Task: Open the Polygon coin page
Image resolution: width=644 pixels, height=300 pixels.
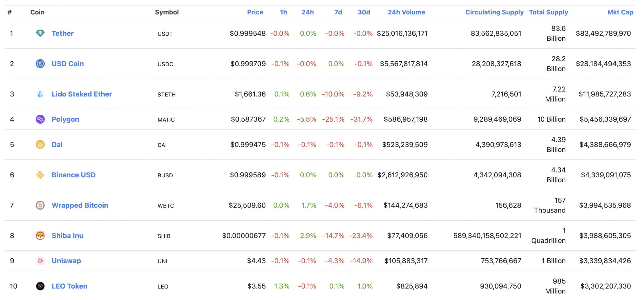Action: click(x=65, y=119)
